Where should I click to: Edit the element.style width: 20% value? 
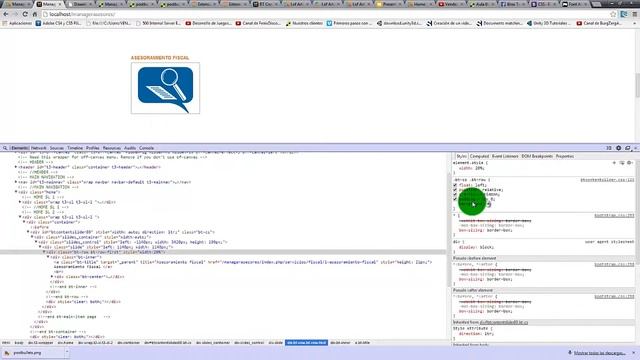tap(479, 168)
